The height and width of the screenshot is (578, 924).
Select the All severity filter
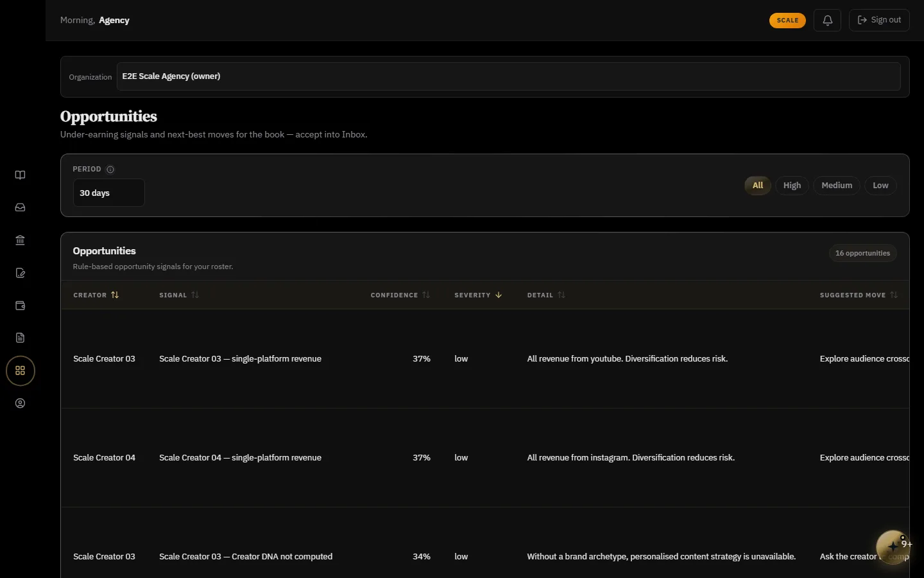(758, 186)
